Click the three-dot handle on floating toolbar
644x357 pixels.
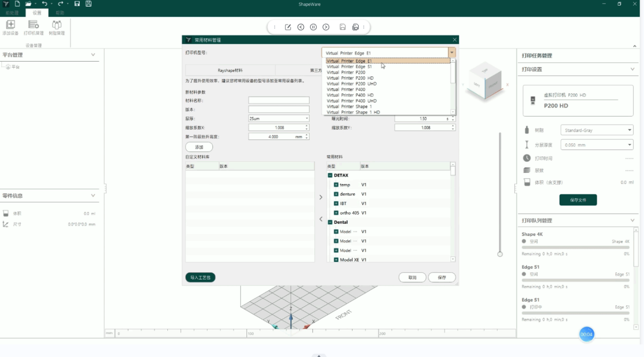(275, 27)
